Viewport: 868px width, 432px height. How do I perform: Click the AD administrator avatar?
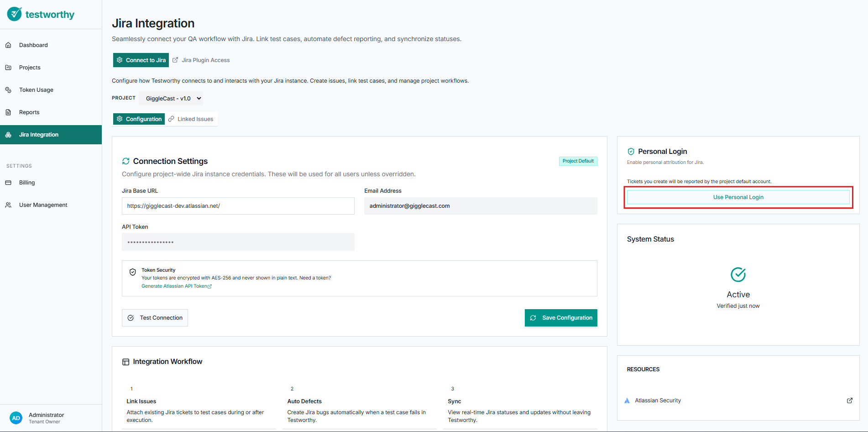tap(16, 418)
